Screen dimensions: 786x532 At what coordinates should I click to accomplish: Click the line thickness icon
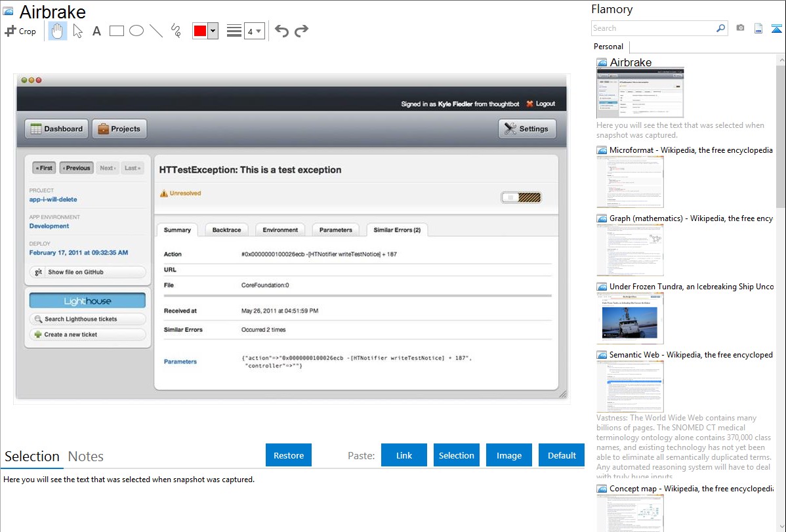pyautogui.click(x=234, y=31)
